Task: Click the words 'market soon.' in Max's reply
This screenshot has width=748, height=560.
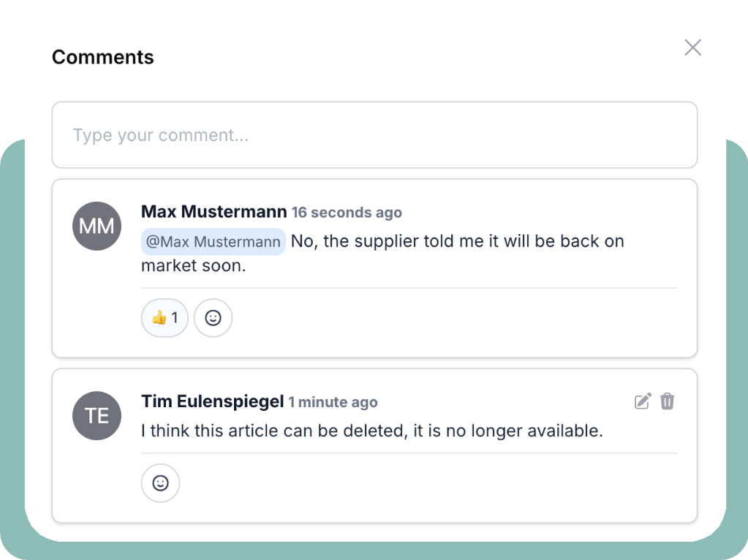Action: coord(193,265)
